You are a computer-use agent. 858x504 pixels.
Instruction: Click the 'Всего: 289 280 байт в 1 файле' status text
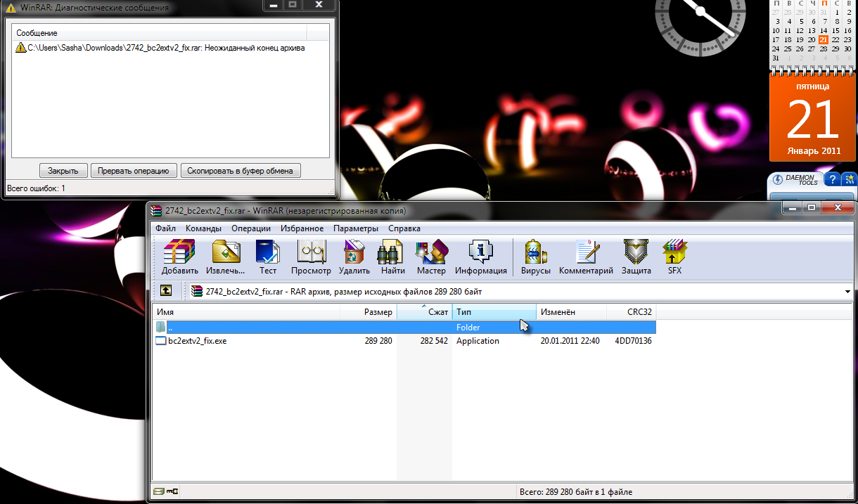click(575, 492)
